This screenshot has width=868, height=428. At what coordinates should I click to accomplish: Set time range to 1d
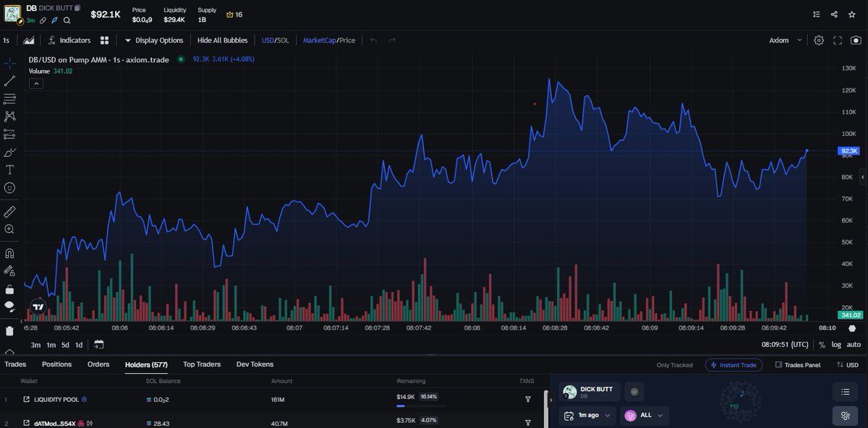pos(79,345)
